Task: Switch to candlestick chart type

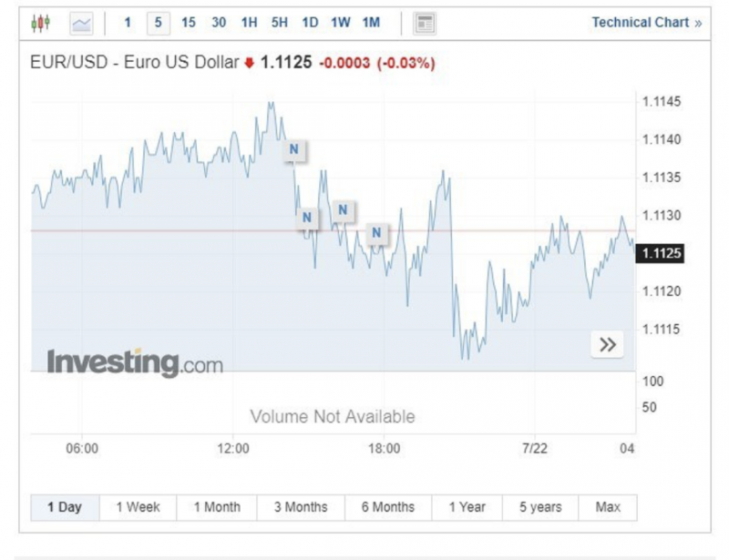Action: point(42,23)
